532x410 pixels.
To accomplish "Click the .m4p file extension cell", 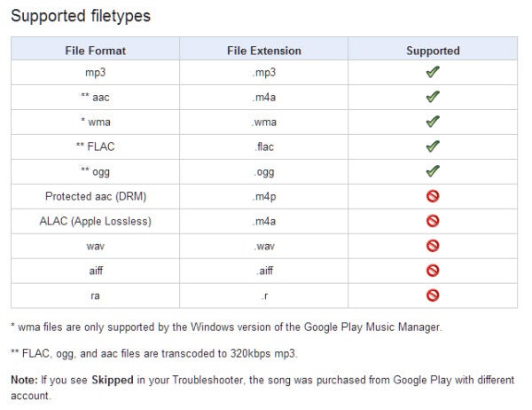I will click(264, 196).
